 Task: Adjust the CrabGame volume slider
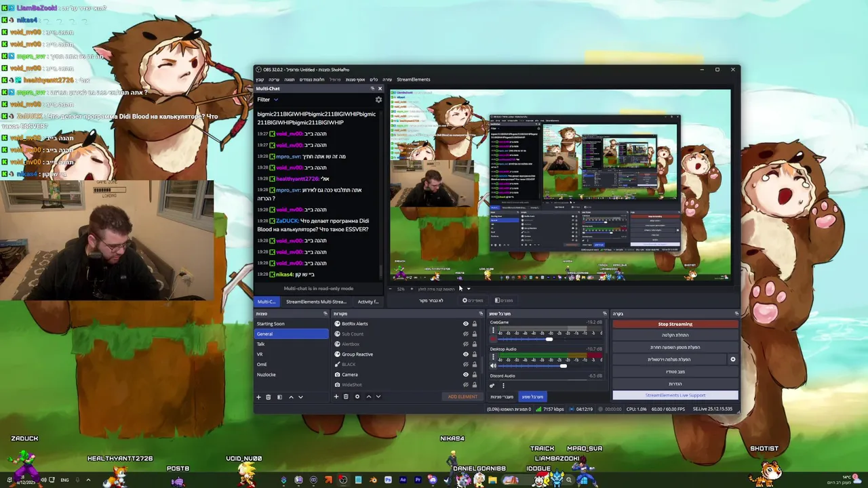click(550, 339)
